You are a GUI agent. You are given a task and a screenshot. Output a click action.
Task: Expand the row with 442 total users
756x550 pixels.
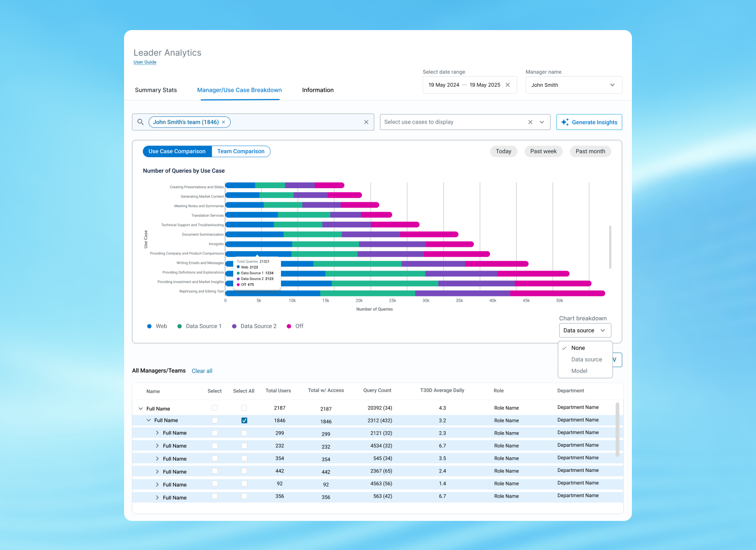(x=157, y=471)
